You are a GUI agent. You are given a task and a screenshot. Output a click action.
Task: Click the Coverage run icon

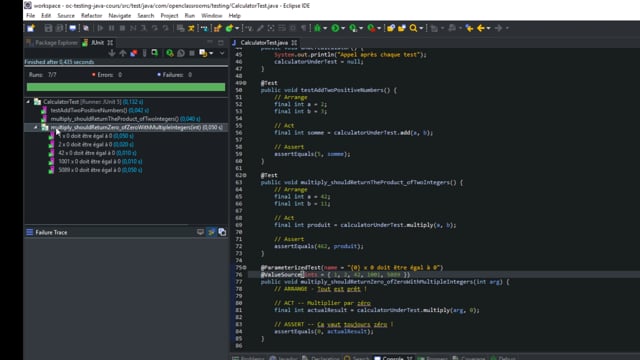click(353, 28)
